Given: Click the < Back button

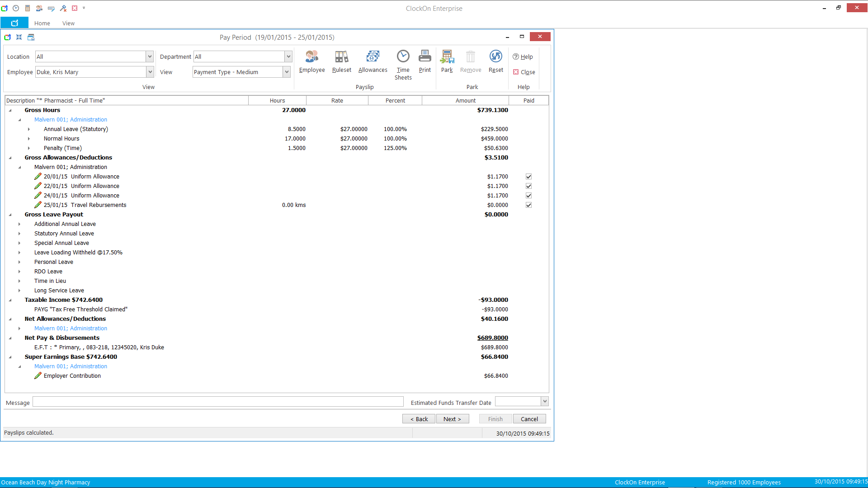Looking at the screenshot, I should 419,419.
